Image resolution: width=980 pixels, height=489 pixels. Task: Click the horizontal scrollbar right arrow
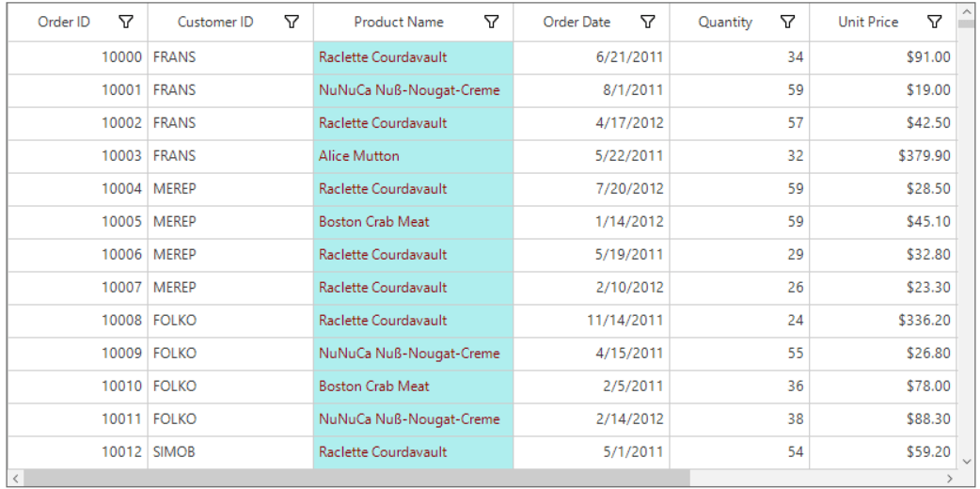[x=949, y=479]
